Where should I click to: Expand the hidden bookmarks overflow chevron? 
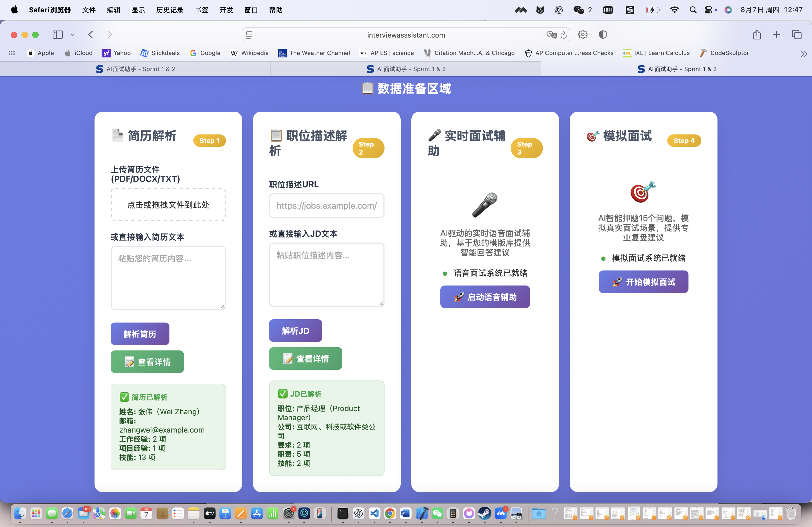pos(804,54)
